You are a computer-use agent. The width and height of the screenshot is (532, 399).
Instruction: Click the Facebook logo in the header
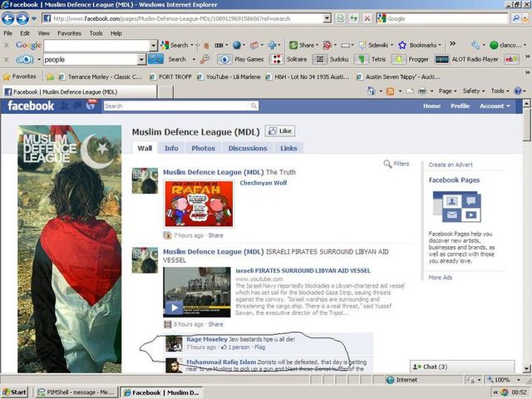(x=31, y=106)
